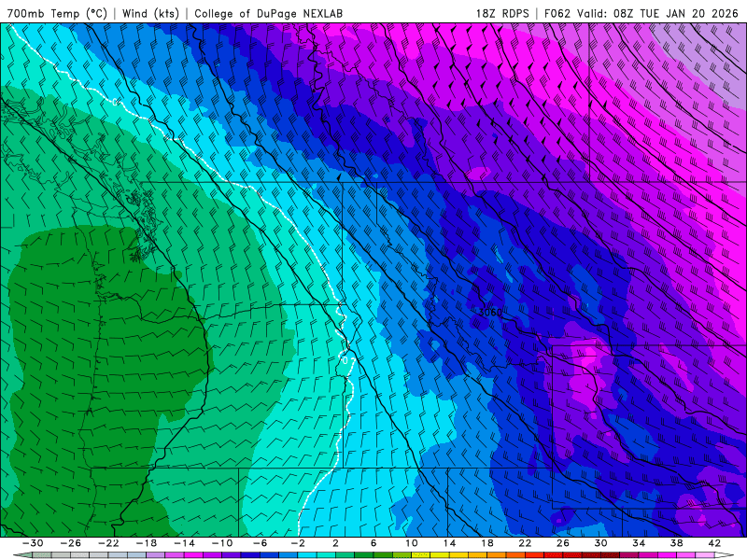Click the 26 tick label on the color scale
The height and width of the screenshot is (560, 747).
pos(563,543)
